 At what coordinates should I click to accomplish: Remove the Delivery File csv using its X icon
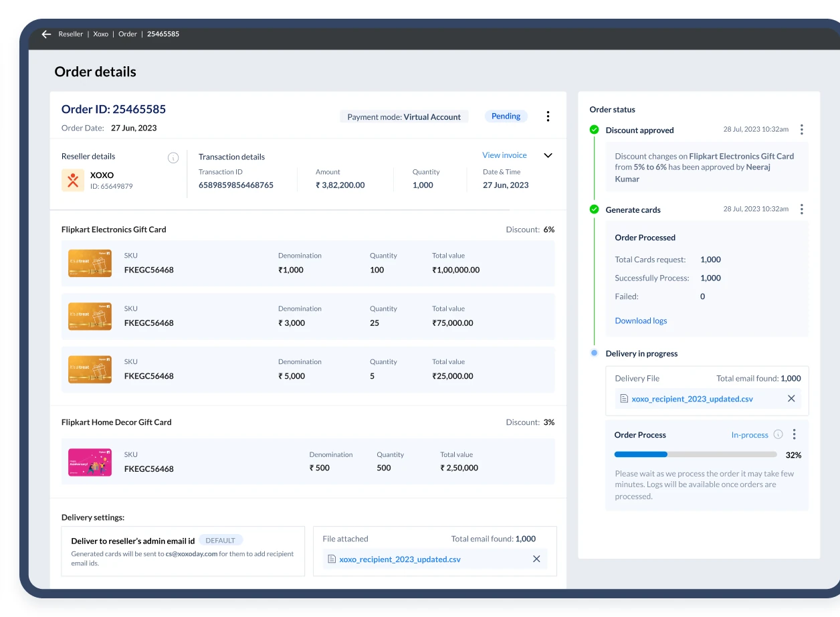pyautogui.click(x=791, y=398)
